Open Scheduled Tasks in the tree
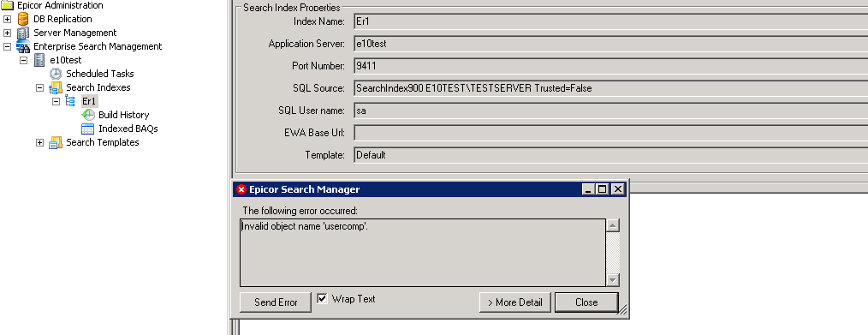 [x=99, y=74]
